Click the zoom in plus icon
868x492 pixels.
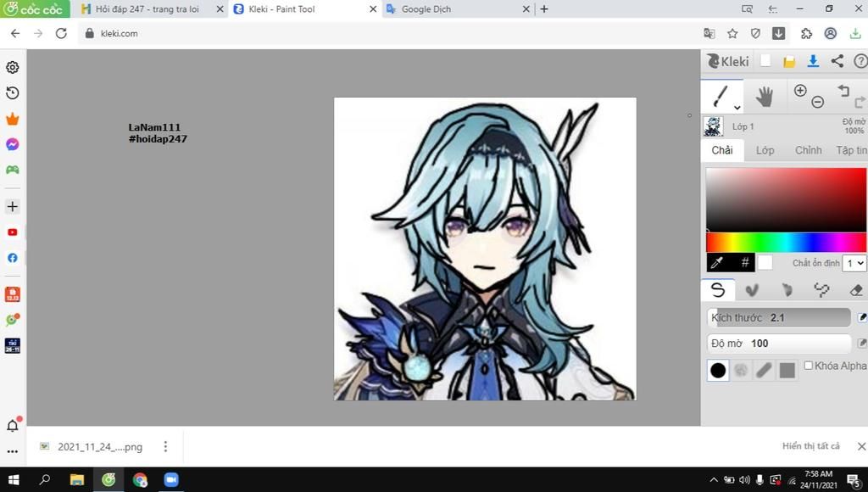tap(800, 91)
